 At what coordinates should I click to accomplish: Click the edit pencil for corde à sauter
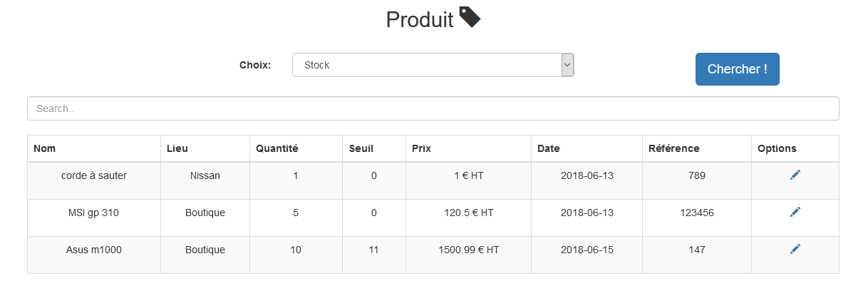click(795, 175)
